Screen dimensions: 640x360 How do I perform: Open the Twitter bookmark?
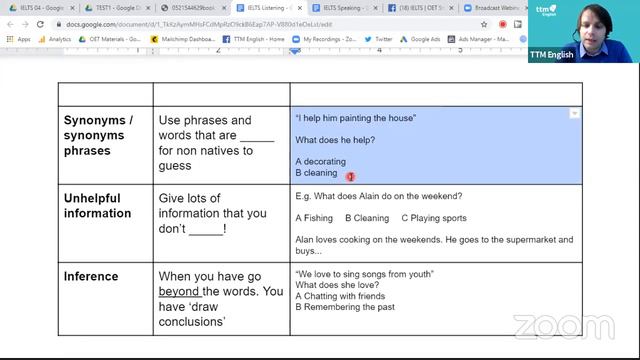pyautogui.click(x=378, y=39)
